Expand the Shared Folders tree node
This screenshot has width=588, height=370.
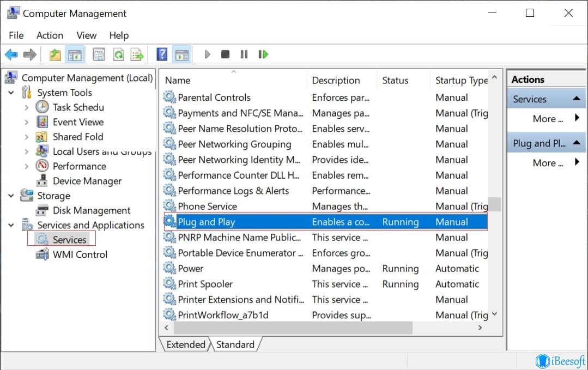pos(26,137)
